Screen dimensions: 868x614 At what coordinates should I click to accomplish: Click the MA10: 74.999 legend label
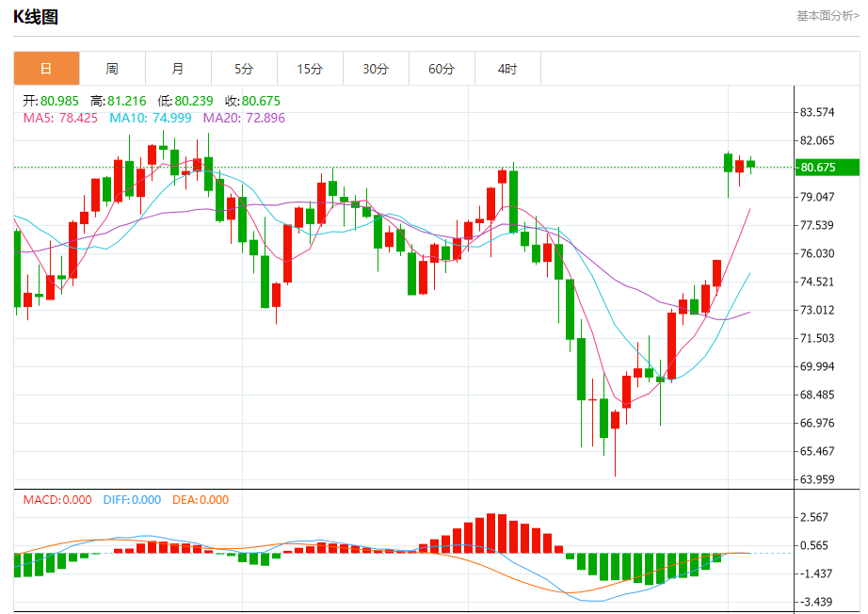[151, 118]
